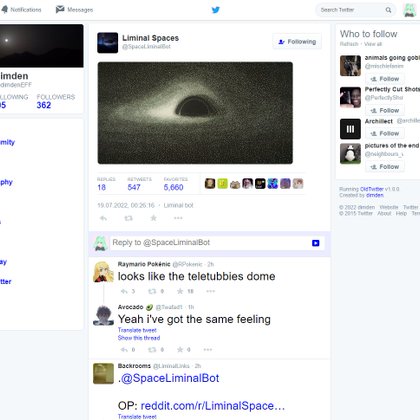Click the Liminal Spaces display name

[x=150, y=38]
